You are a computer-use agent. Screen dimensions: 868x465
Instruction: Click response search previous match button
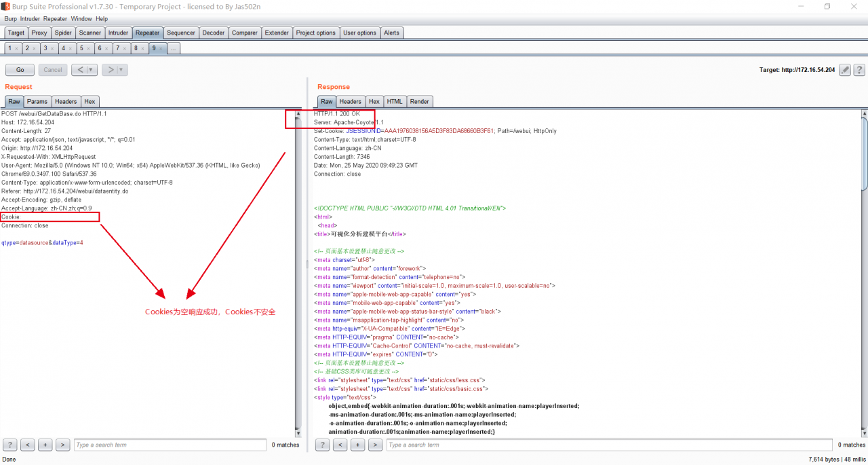(x=340, y=445)
